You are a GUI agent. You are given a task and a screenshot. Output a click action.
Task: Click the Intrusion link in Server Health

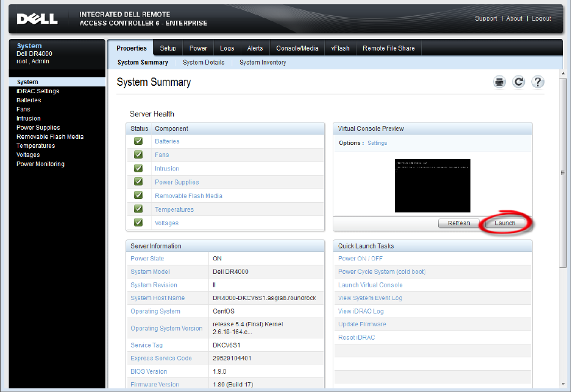pyautogui.click(x=167, y=169)
